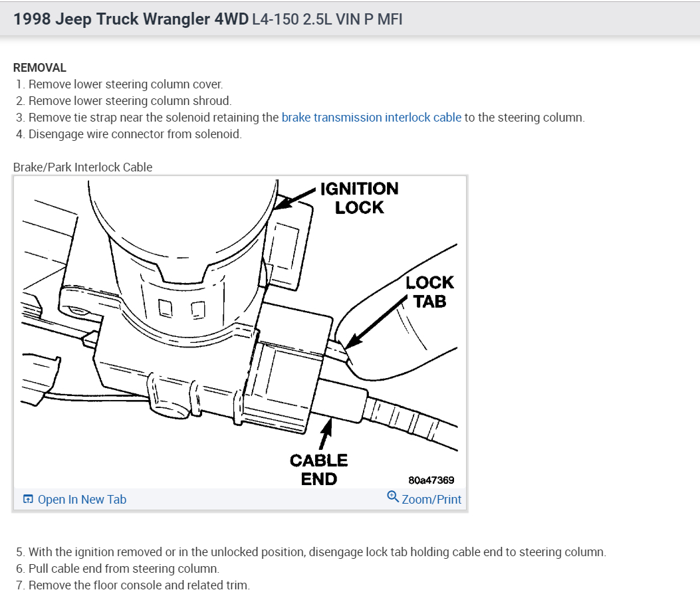The image size is (700, 602).
Task: Click the L4-150 2.5L VIN P MFI text
Action: [x=327, y=19]
